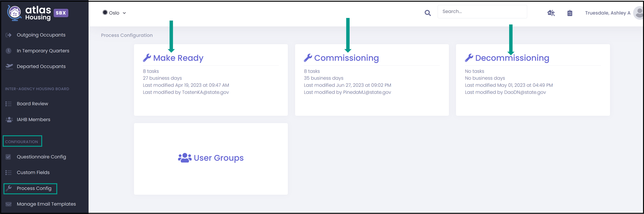Click the Truesdale, Ashley A user name

pos(608,13)
